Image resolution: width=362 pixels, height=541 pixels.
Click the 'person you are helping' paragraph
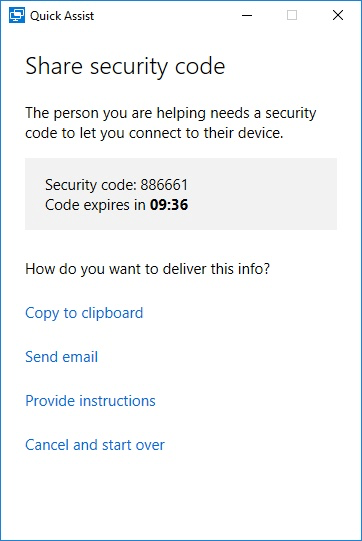pos(171,123)
